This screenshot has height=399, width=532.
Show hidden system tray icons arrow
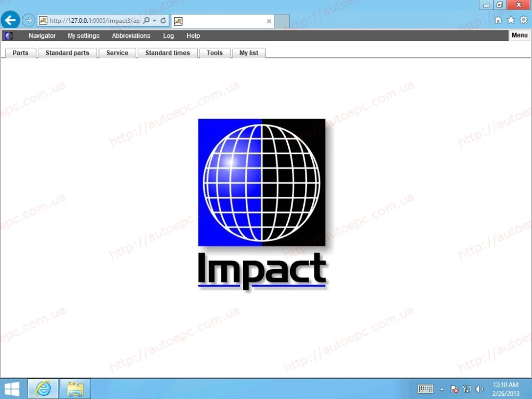point(442,389)
